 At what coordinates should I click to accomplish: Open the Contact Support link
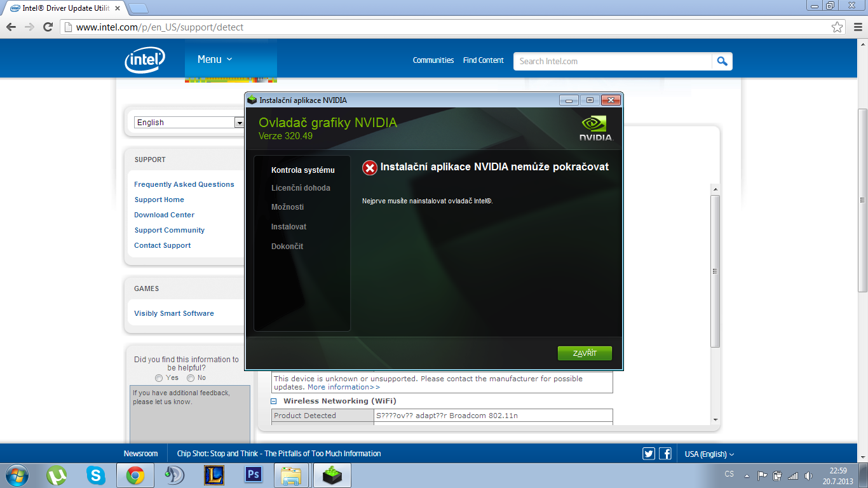tap(163, 245)
